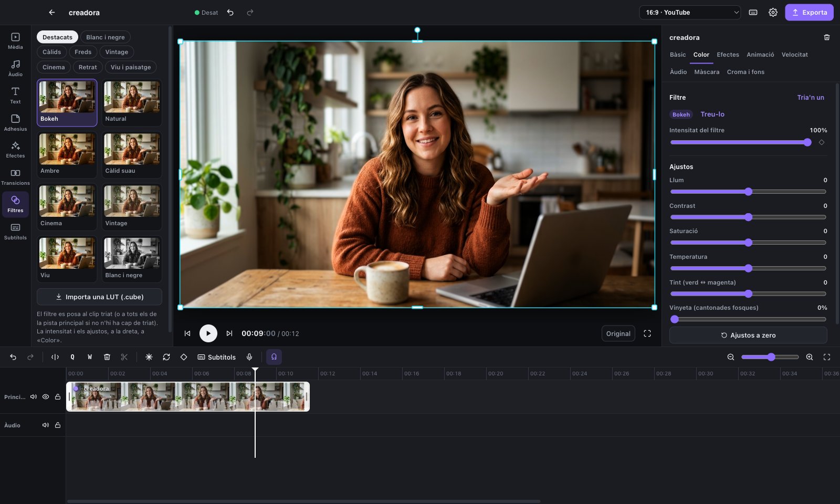
Task: Select the Cinema filter category chip
Action: [x=54, y=67]
